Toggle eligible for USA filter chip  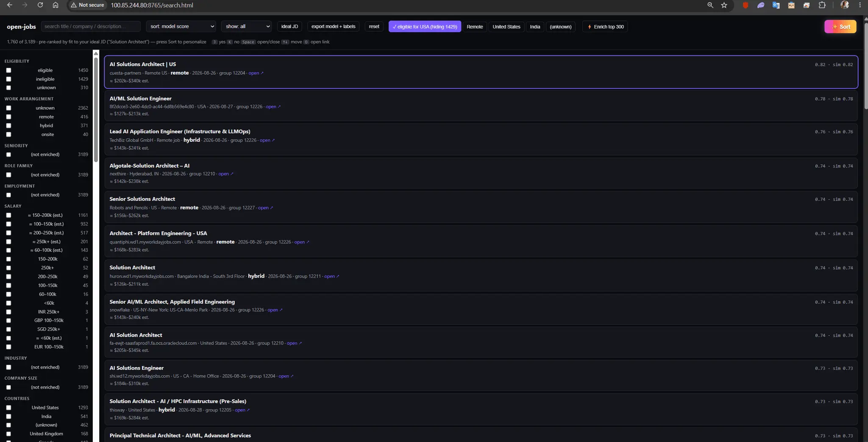[x=425, y=27]
